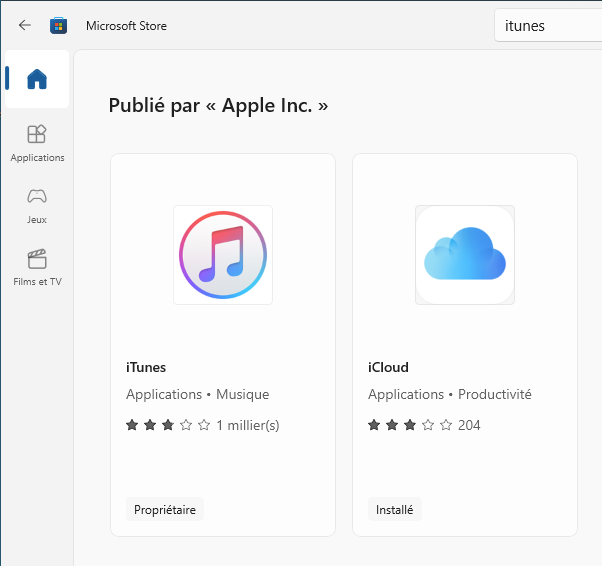Click the "1 millier(s)" ratings count
Image resolution: width=602 pixels, height=566 pixels.
pos(248,425)
